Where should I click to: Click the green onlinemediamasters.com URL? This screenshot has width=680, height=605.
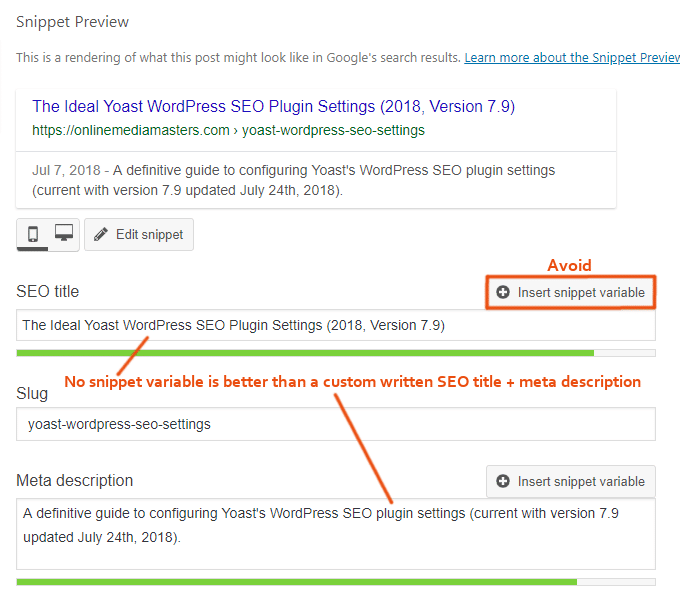(x=228, y=130)
